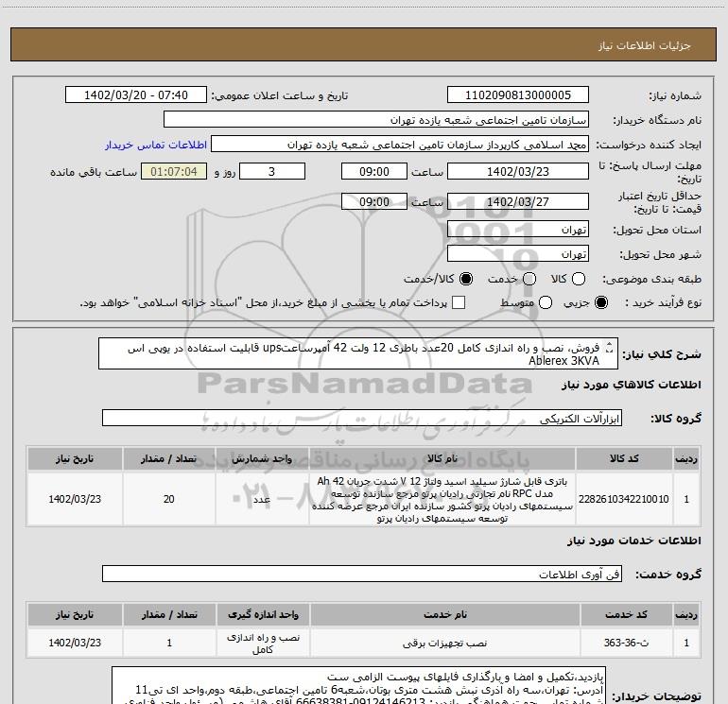Select the متوسط purchase type radio
Image resolution: width=728 pixels, height=704 pixels.
[x=546, y=303]
